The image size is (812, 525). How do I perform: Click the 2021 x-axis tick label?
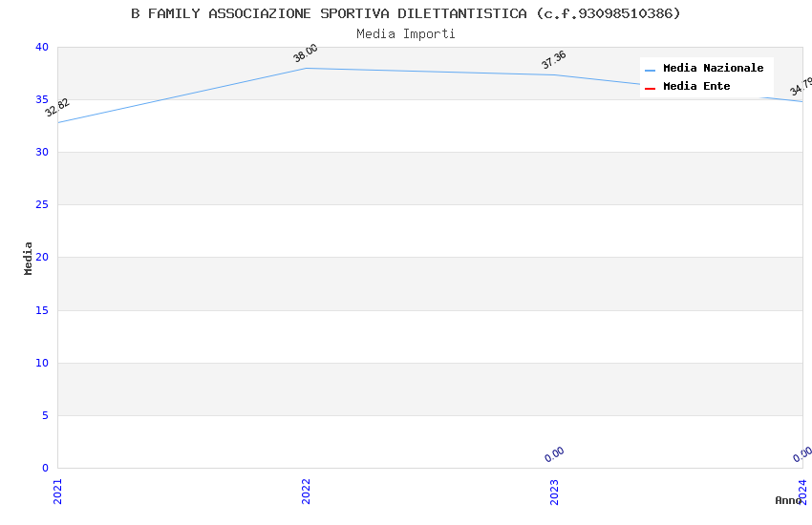(57, 491)
